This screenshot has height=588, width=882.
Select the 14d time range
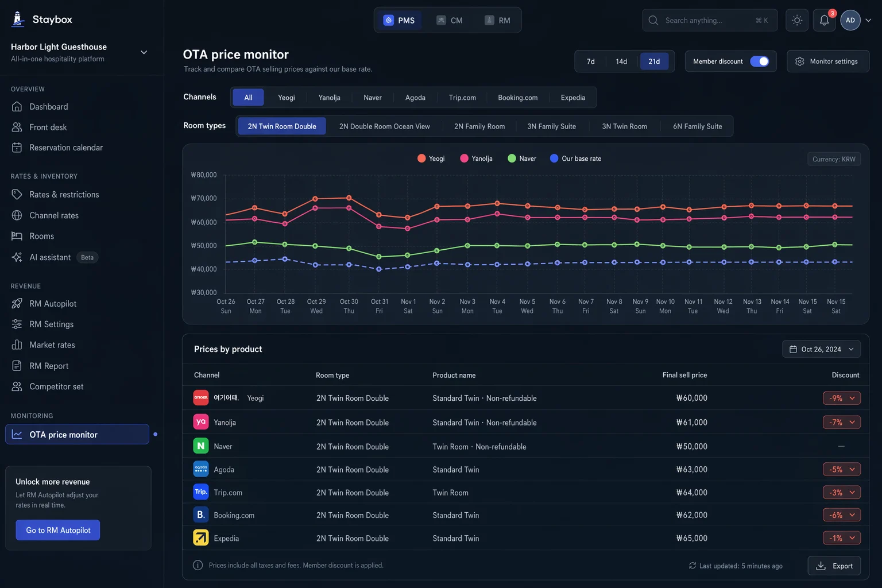(x=621, y=61)
